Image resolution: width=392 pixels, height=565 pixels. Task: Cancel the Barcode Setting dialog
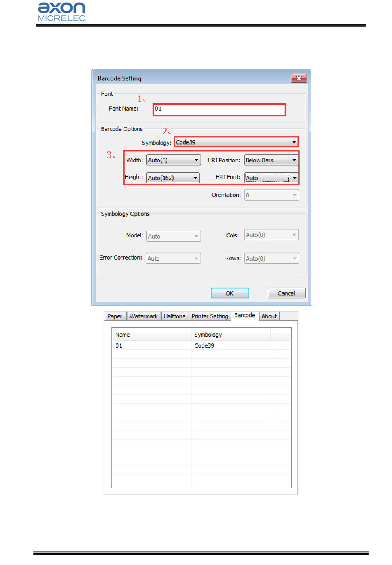(286, 293)
